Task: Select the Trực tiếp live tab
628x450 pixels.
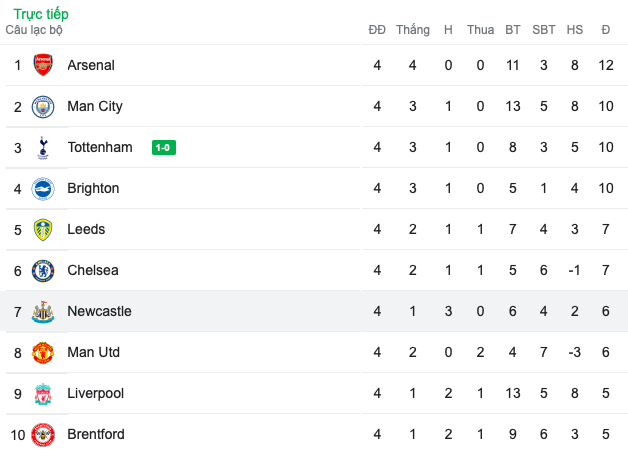Action: (x=41, y=14)
